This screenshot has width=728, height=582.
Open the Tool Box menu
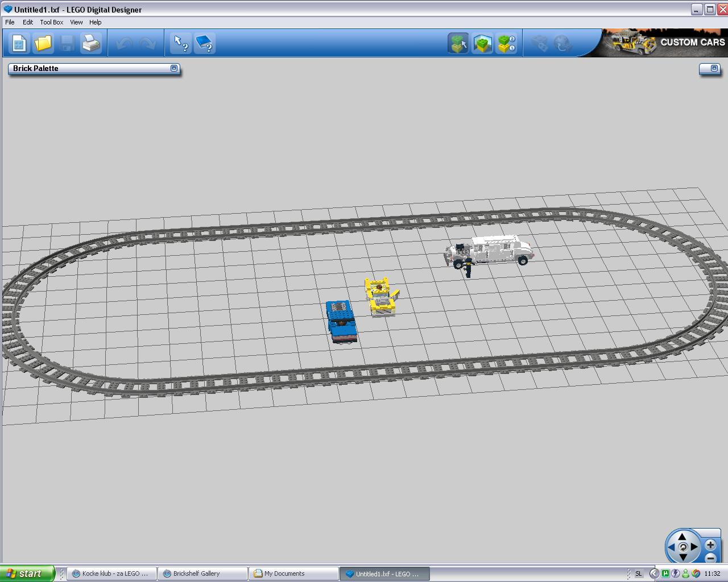[x=52, y=22]
